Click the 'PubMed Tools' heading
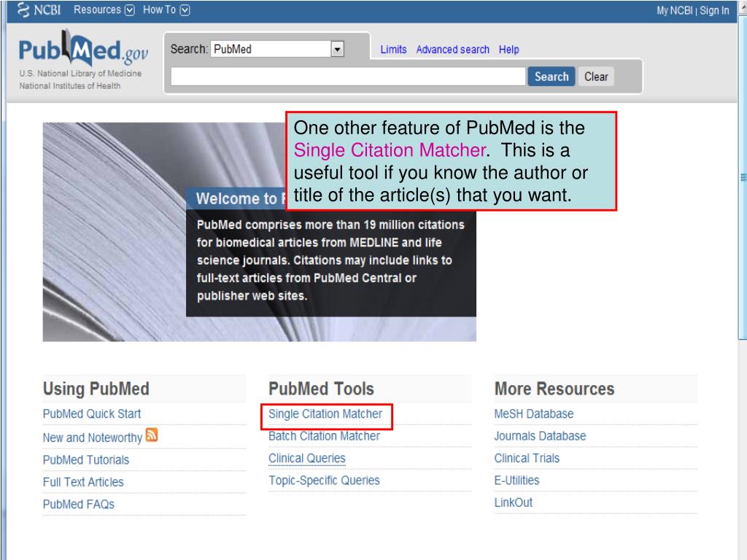This screenshot has width=747, height=560. coord(321,389)
